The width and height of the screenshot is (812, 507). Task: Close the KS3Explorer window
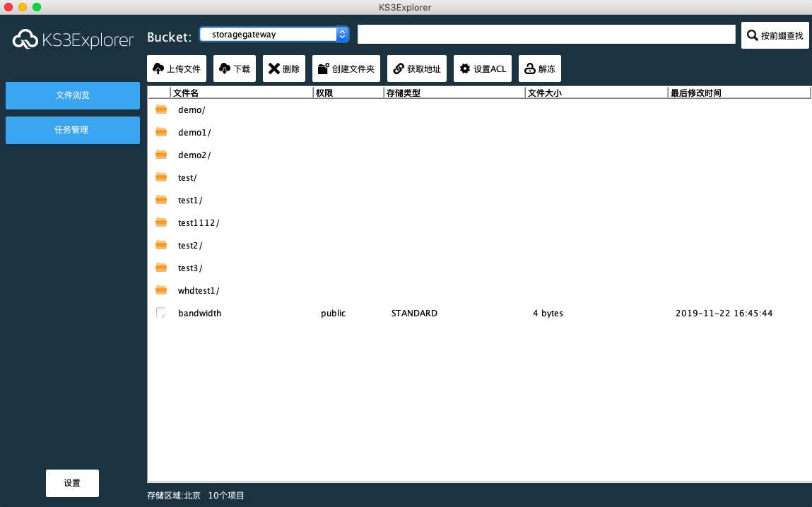pyautogui.click(x=8, y=7)
